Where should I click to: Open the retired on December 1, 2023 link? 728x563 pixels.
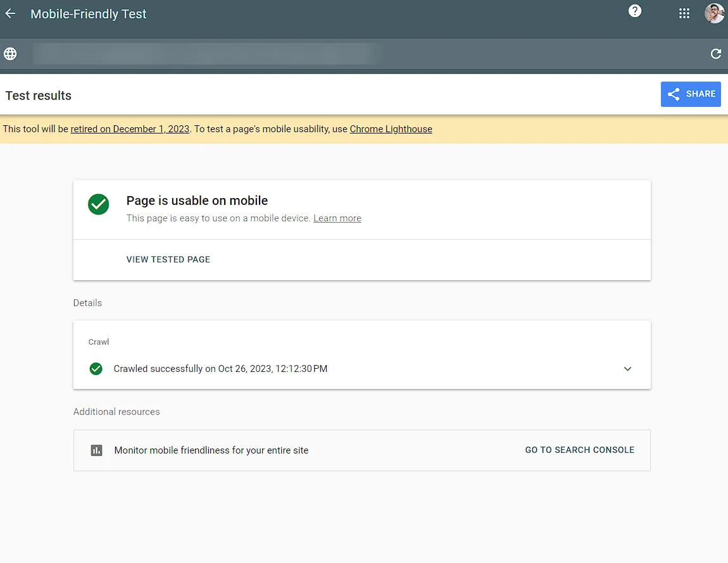[130, 129]
